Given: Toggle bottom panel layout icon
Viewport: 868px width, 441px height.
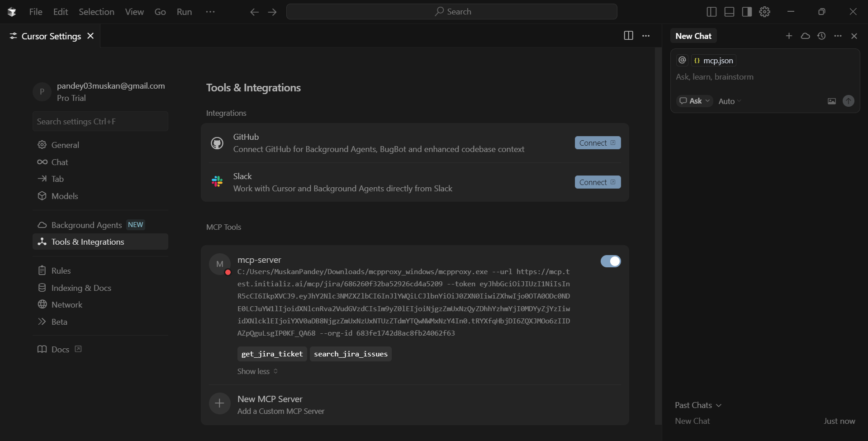Looking at the screenshot, I should click(x=729, y=12).
